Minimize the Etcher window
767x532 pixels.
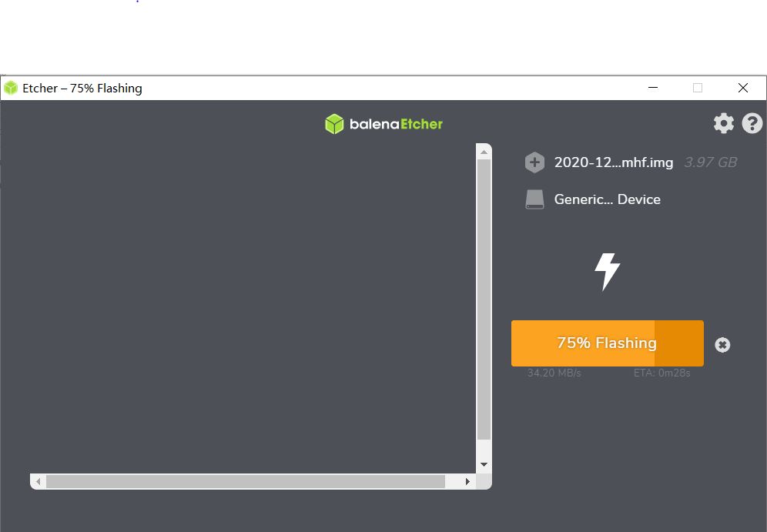click(x=652, y=88)
